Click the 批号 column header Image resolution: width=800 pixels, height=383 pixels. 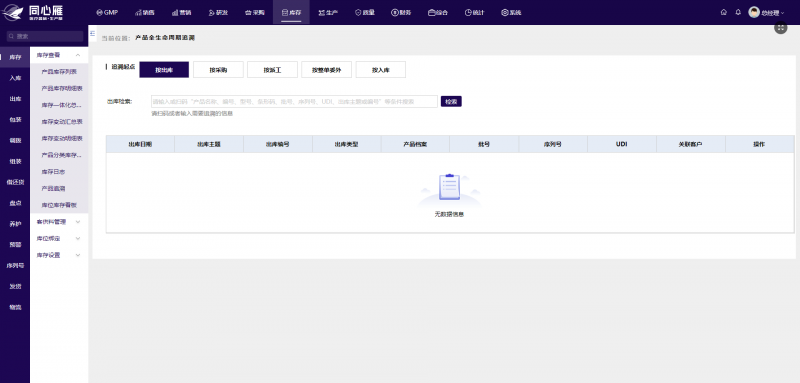tap(484, 144)
